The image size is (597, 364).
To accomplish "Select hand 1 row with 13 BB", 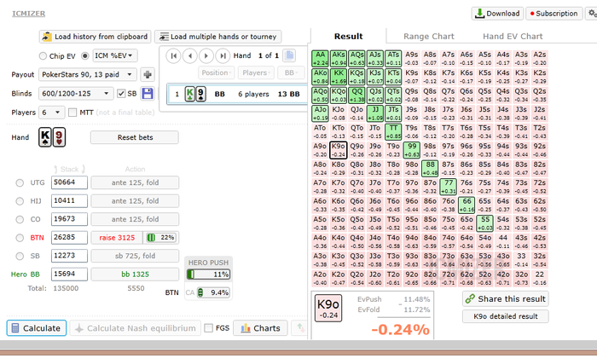I will tap(237, 94).
